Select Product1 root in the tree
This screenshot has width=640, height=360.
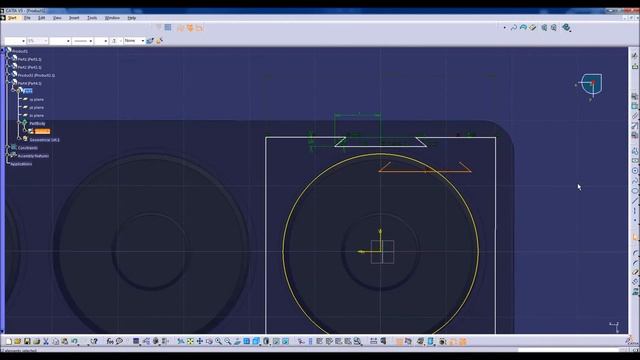tap(20, 51)
